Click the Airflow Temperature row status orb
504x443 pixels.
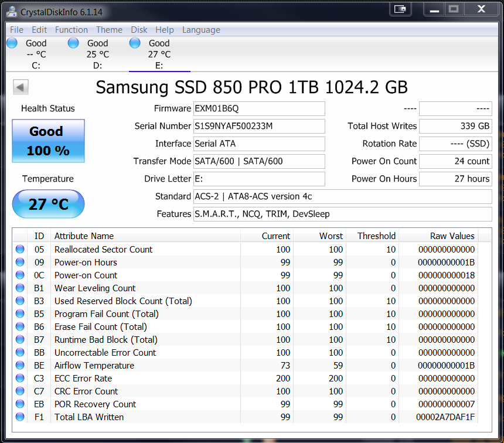pyautogui.click(x=21, y=366)
